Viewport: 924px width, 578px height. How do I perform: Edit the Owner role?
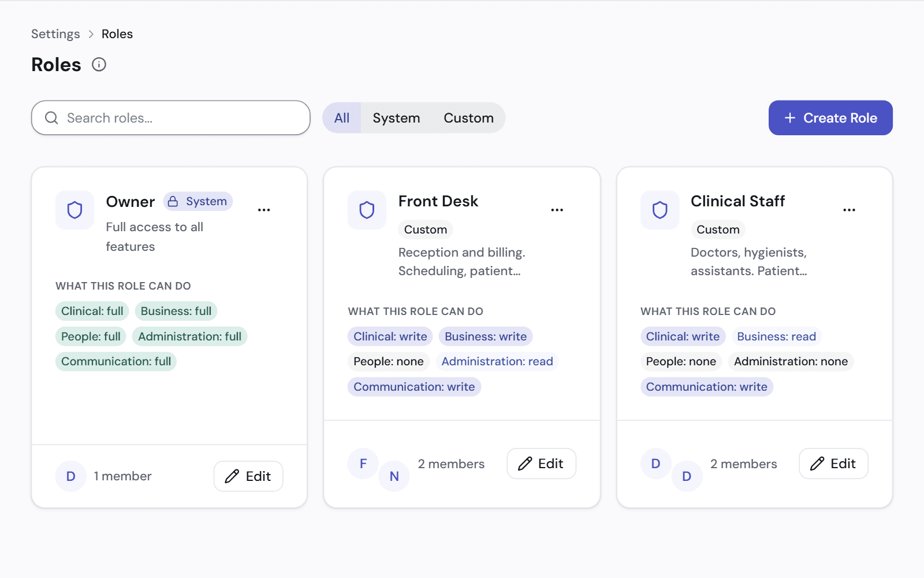click(x=248, y=476)
